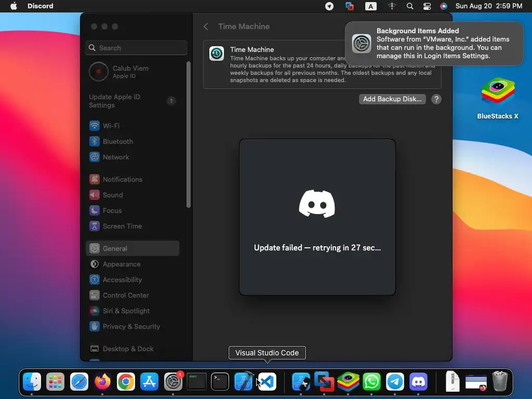Go to Accessibility settings

132,280
